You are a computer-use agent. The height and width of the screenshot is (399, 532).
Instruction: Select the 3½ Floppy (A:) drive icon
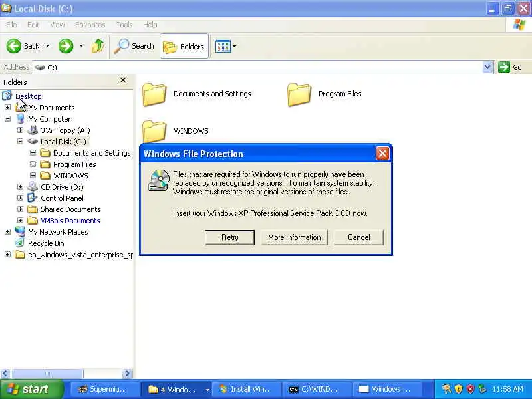33,130
